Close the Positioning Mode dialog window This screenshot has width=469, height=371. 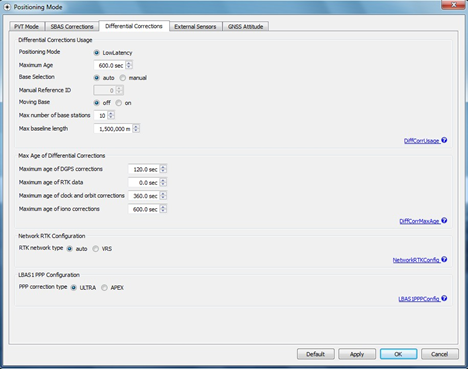(x=453, y=5)
